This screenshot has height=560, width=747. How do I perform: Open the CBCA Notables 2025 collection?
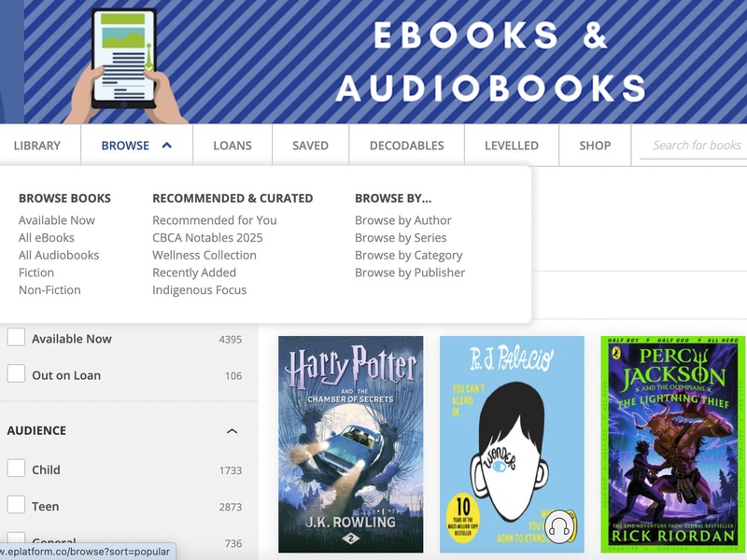[x=207, y=238]
